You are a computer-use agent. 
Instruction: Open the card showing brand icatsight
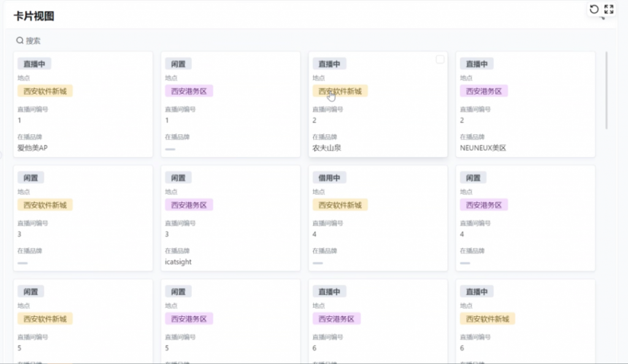230,236
